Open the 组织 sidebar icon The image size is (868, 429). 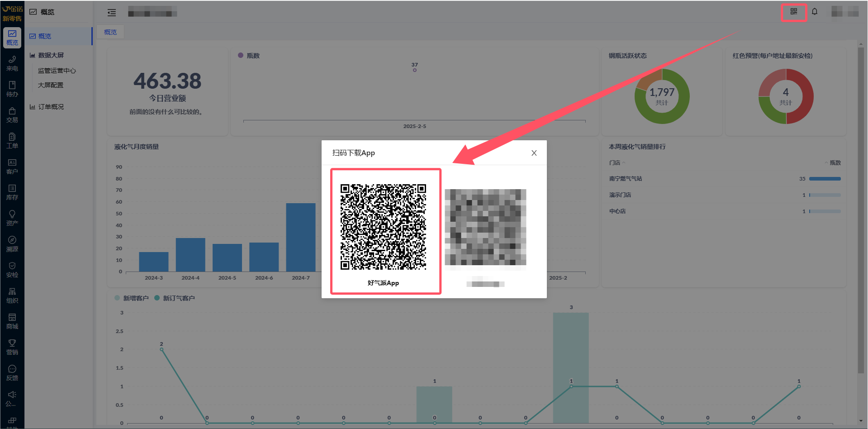12,296
